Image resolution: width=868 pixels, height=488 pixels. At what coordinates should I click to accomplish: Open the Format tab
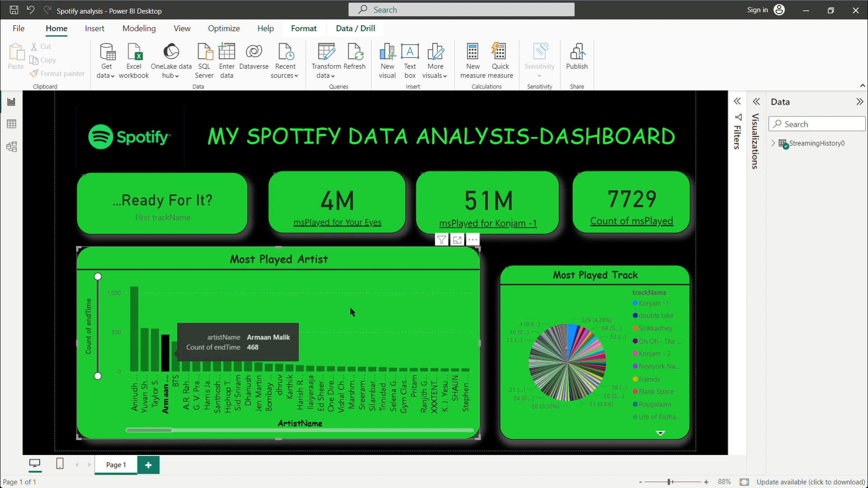[304, 28]
